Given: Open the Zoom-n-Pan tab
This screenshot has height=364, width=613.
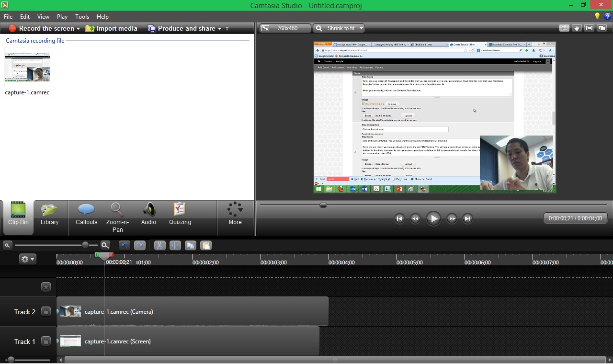Looking at the screenshot, I should click(117, 217).
